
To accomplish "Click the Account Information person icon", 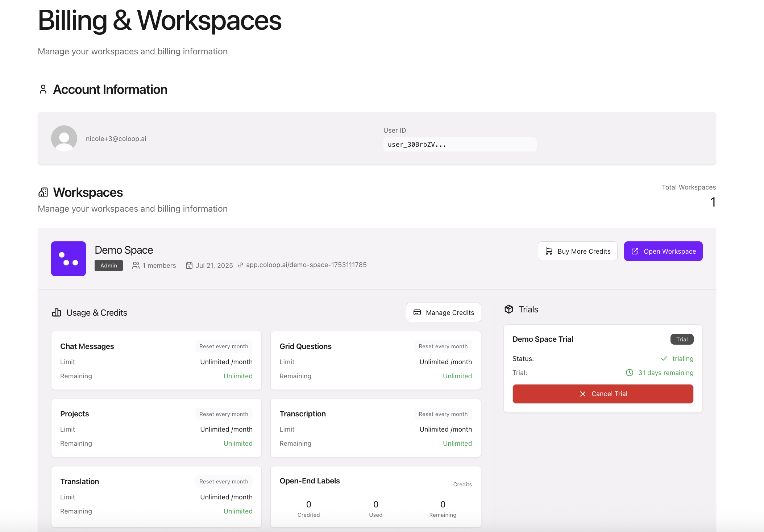I will pos(43,89).
